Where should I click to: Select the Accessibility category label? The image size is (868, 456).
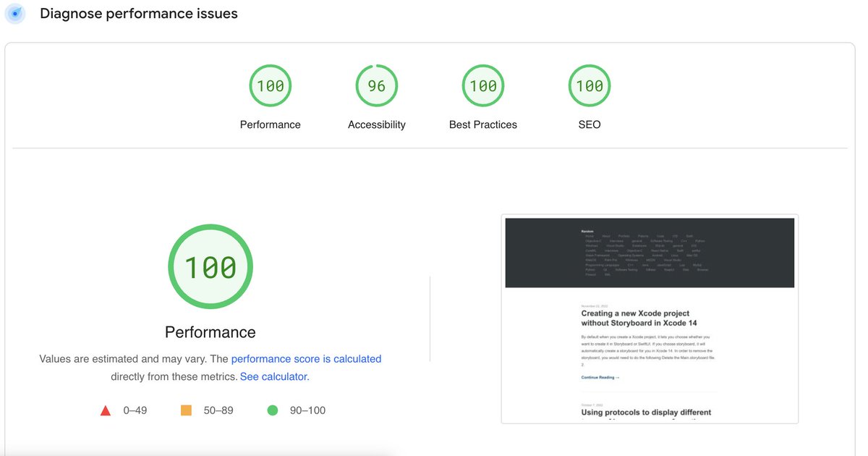point(376,124)
